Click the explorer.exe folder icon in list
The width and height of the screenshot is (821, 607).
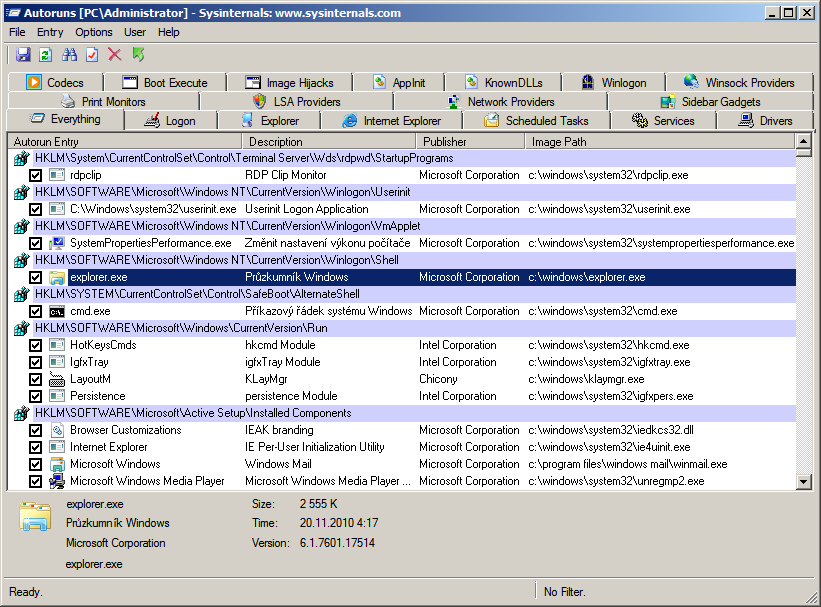(57, 278)
